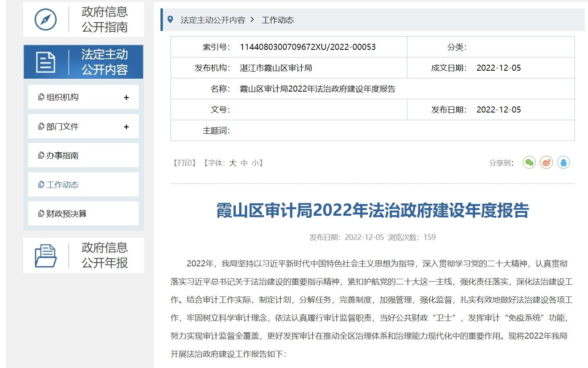Image resolution: width=588 pixels, height=368 pixels.
Task: Open 政府信息公开指南 section
Action: point(84,19)
